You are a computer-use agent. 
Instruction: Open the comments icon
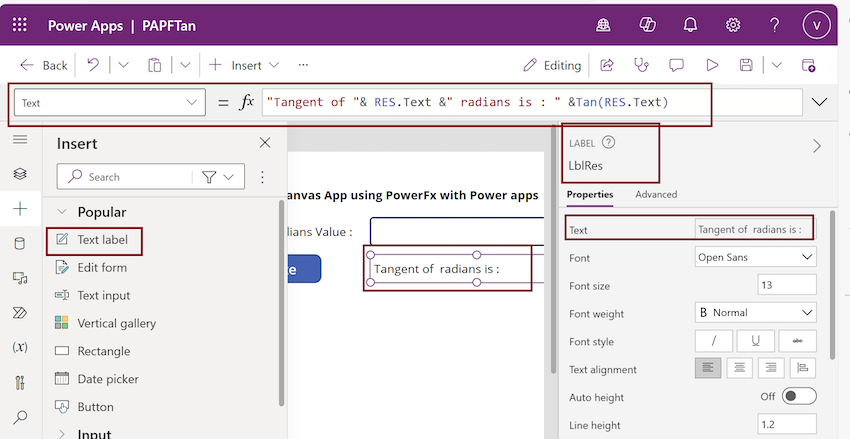676,65
